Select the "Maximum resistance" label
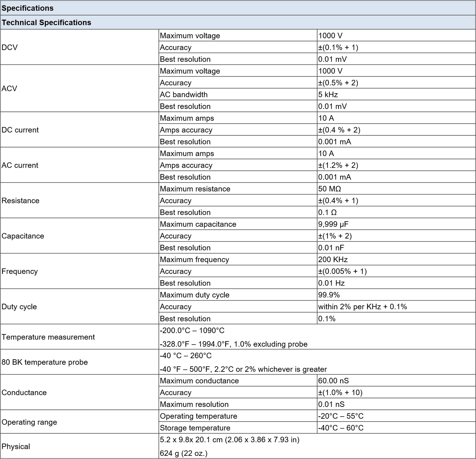This screenshot has height=459, width=476. tap(195, 189)
